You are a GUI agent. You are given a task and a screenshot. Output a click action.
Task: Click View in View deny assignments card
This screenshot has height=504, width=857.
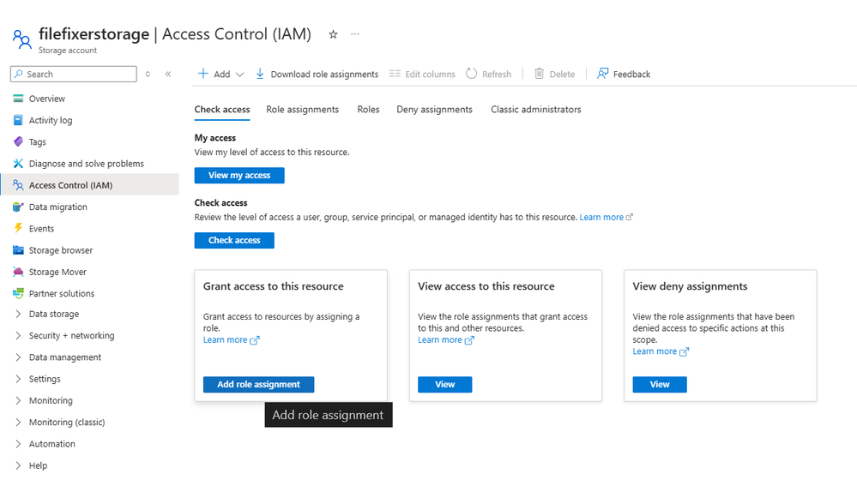click(x=660, y=384)
